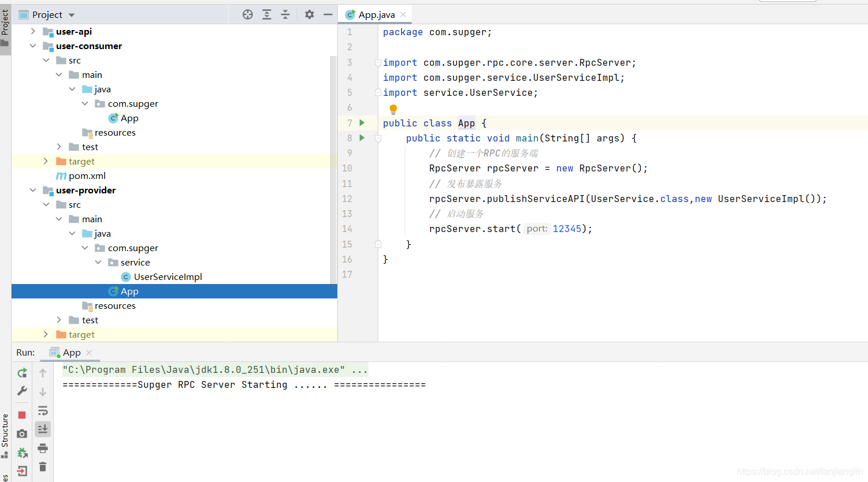Click the Expand All icon in Project panel

tap(267, 14)
